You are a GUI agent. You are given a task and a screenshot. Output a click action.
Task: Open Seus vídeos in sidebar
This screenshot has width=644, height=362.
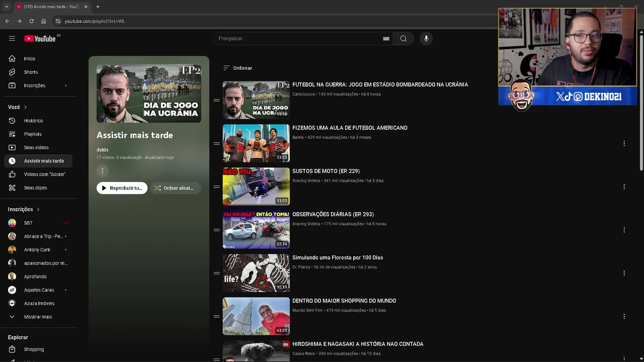(x=39, y=147)
